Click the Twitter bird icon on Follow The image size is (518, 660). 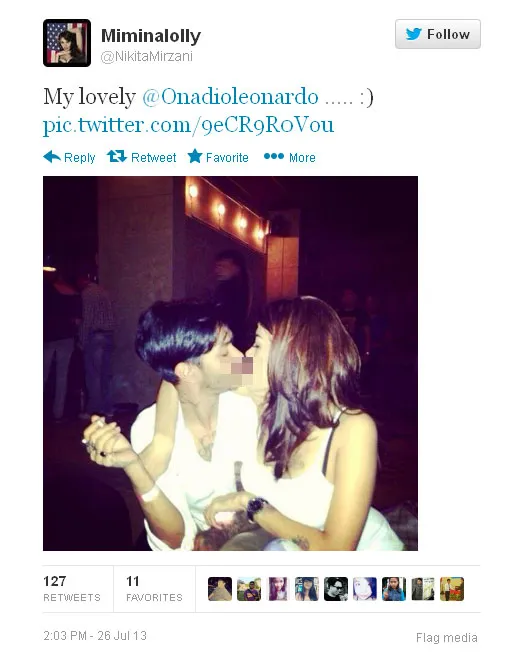pos(414,34)
